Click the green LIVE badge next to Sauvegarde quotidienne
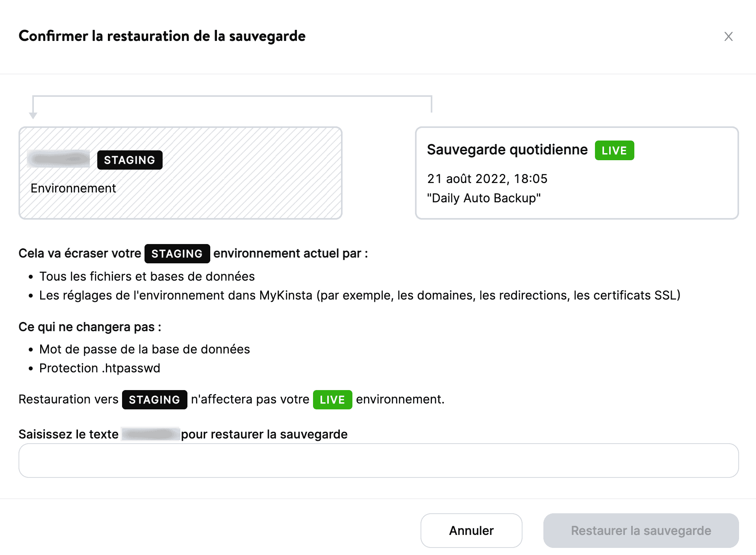The image size is (756, 555). point(614,150)
